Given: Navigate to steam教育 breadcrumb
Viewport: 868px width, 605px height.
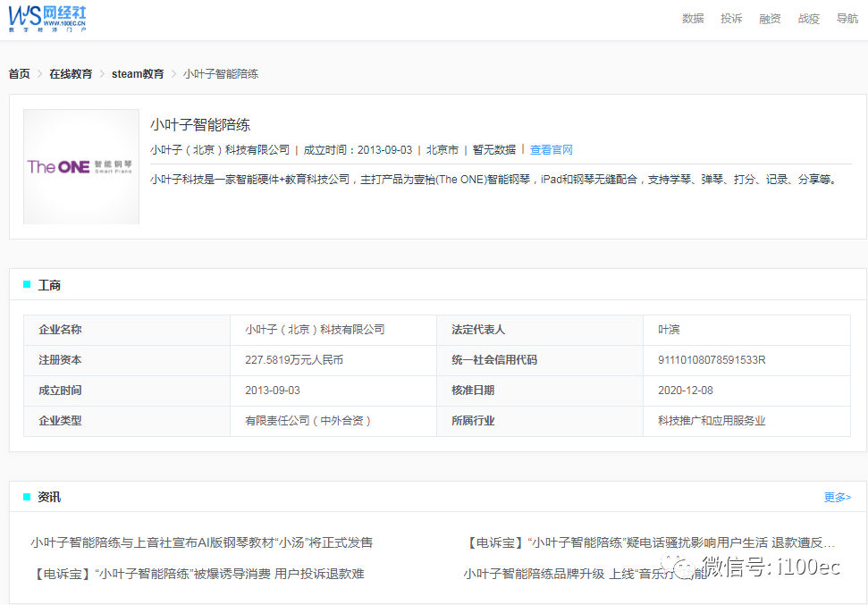Looking at the screenshot, I should 138,74.
